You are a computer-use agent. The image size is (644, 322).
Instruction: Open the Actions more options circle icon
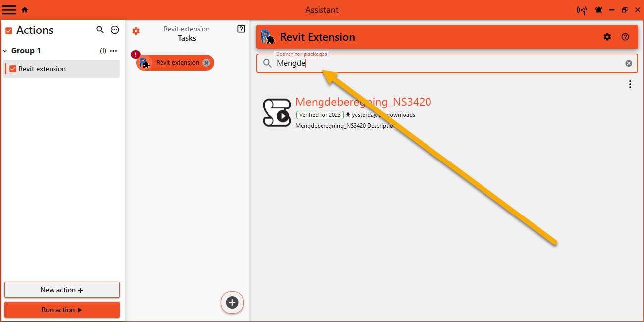[x=115, y=30]
